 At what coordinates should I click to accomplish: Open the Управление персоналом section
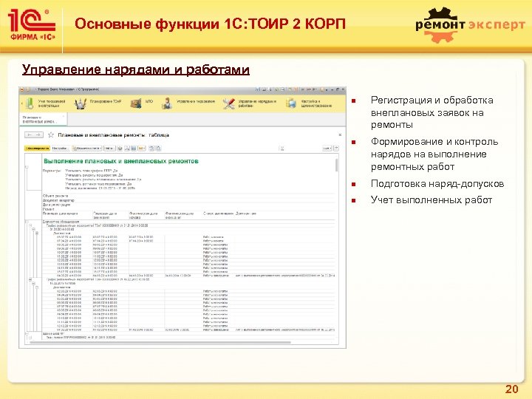pos(188,103)
